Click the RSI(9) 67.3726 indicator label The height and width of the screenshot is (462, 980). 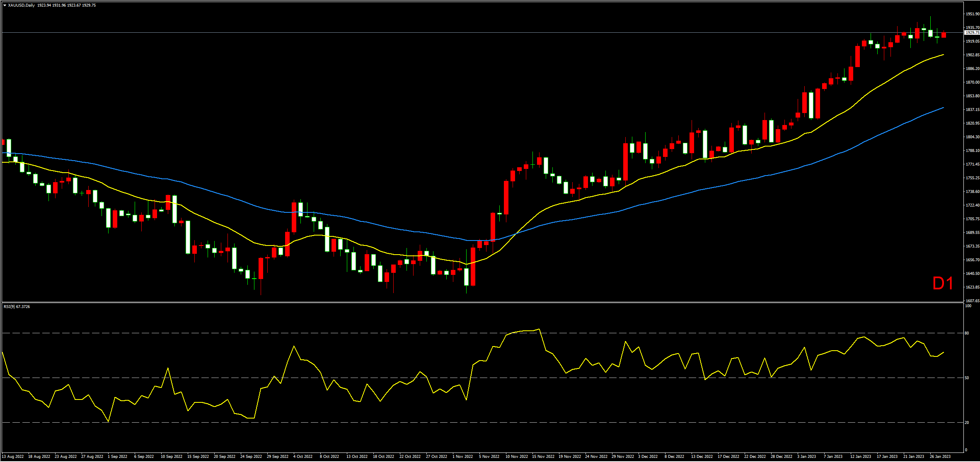(x=17, y=307)
